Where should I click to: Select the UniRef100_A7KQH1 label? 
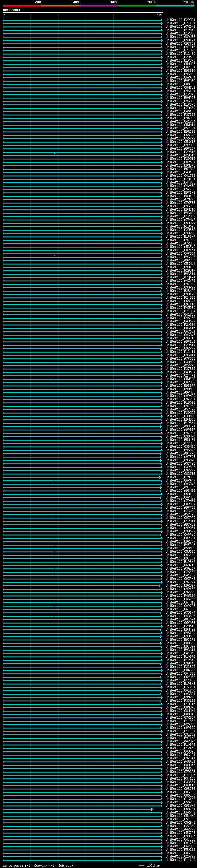[180, 26]
